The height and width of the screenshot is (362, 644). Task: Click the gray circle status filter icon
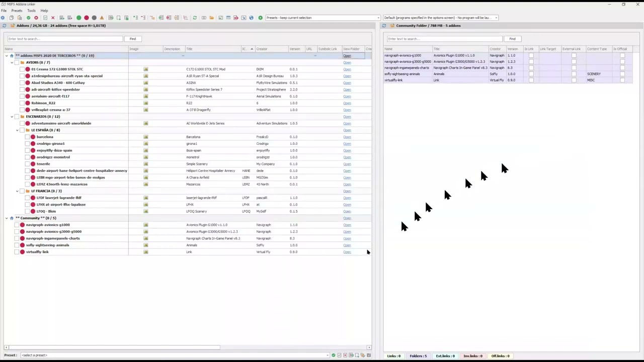(x=94, y=18)
